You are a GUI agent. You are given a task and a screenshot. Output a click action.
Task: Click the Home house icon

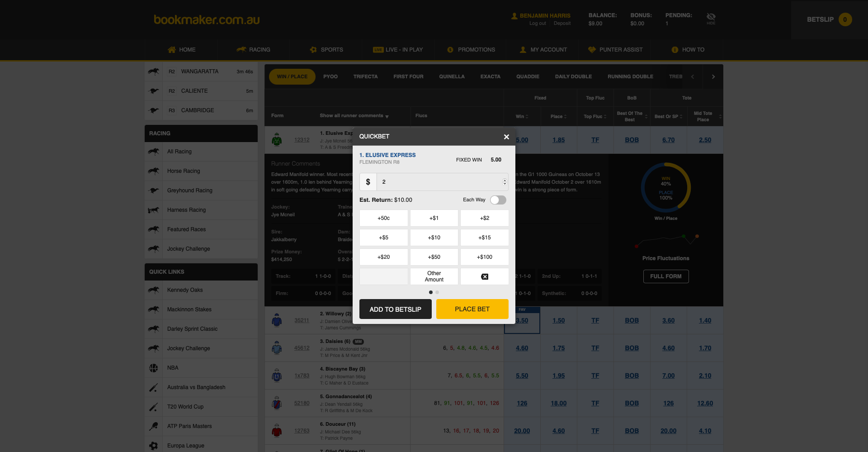coord(171,50)
